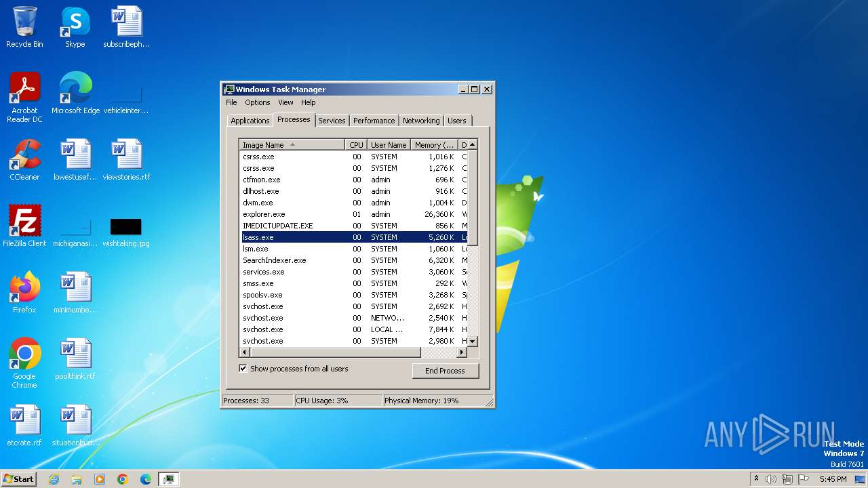This screenshot has height=488, width=868.
Task: Select the dwm.exe process row
Action: pos(353,203)
